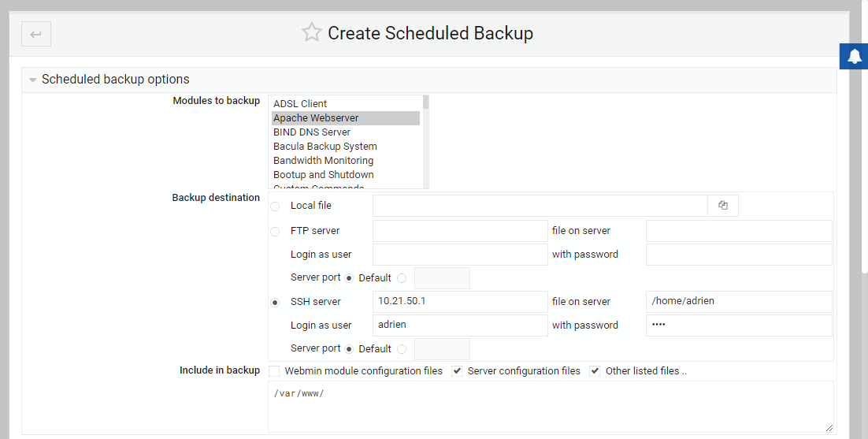Choose Bacula Backup System module
Viewport: 868px width, 439px height.
click(x=325, y=147)
